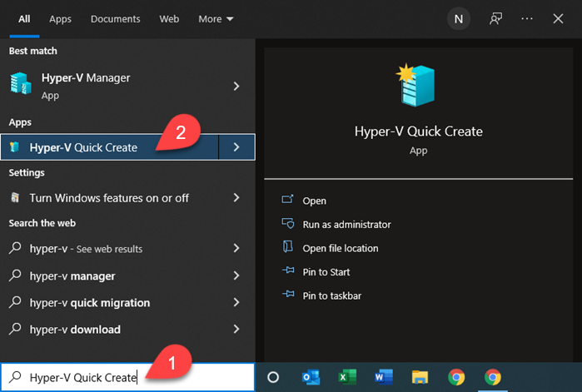Choose Run as administrator
The height and width of the screenshot is (392, 582).
pyautogui.click(x=346, y=225)
